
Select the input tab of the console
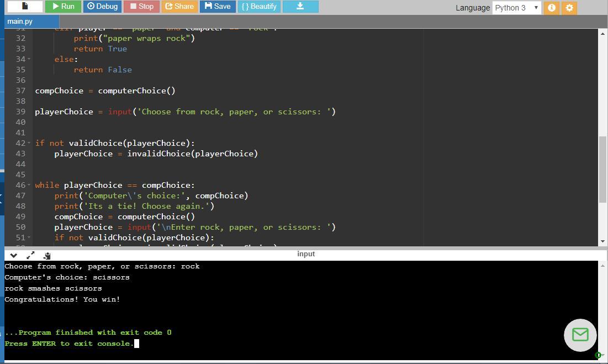pyautogui.click(x=305, y=254)
